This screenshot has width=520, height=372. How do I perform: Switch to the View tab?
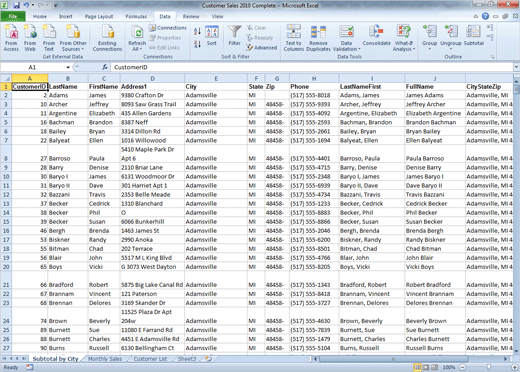coord(217,16)
